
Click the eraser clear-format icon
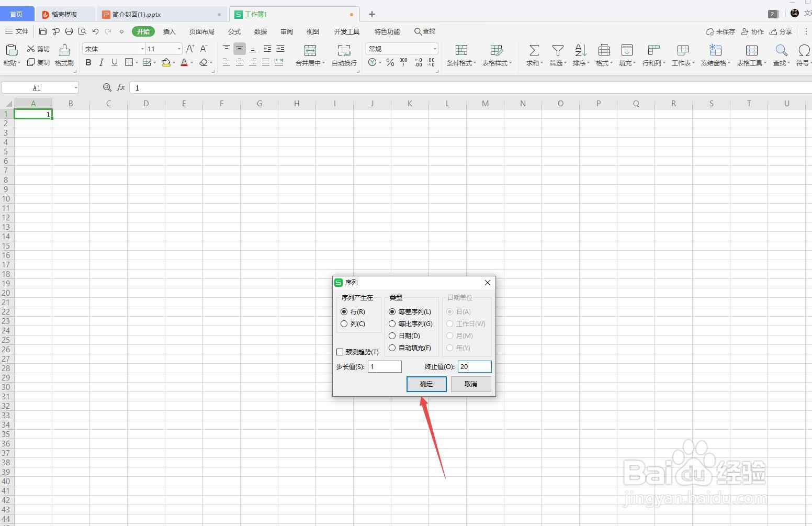tap(204, 62)
